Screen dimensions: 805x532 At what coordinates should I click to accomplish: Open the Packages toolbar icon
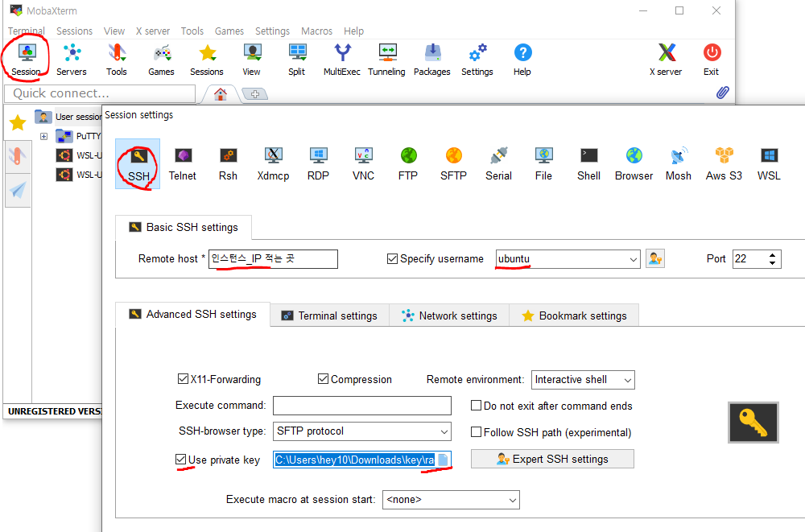point(432,60)
